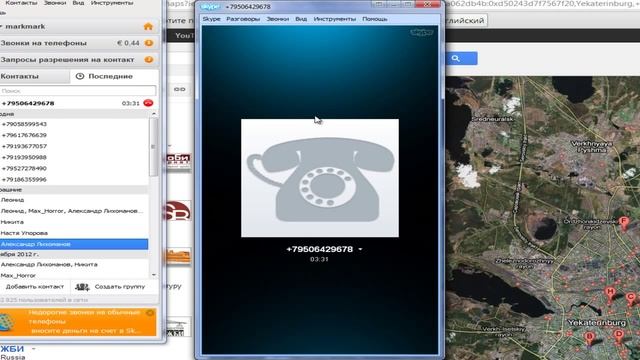Select the Александр Лихоманов, Никита group conversation

tap(74, 264)
